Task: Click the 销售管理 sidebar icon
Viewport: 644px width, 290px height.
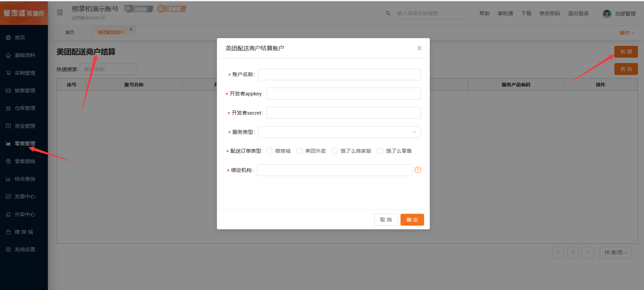Action: [8, 90]
